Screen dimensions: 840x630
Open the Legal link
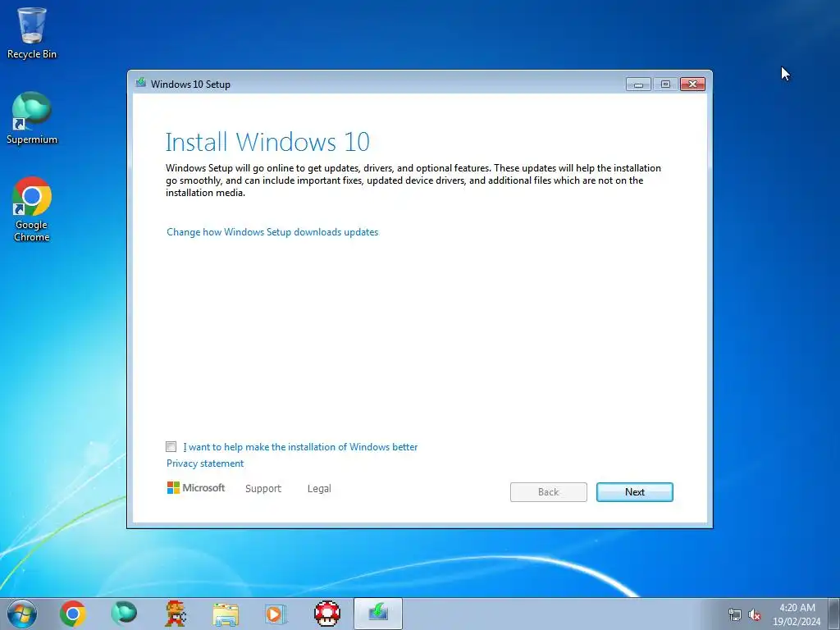coord(319,489)
